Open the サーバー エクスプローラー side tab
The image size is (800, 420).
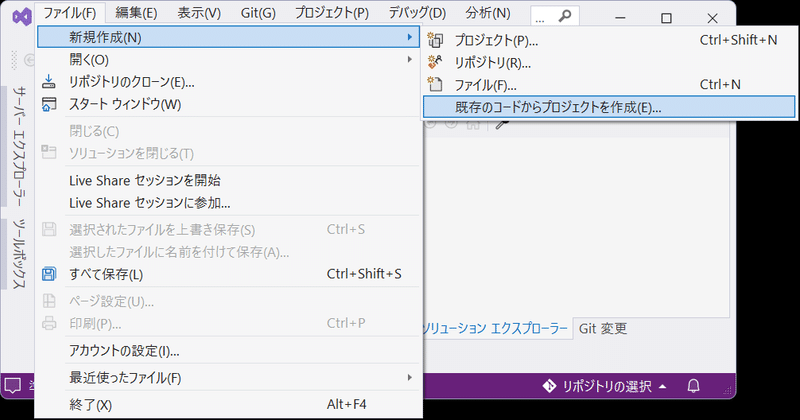tap(19, 145)
